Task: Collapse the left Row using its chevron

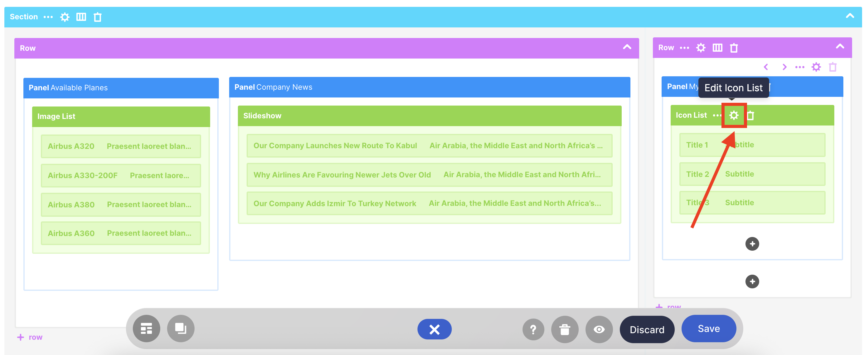Action: tap(627, 47)
